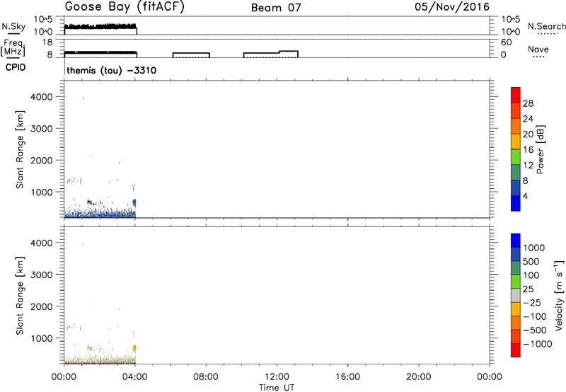Click the orange echo patch near 04:00 in velocity panel
The width and height of the screenshot is (566, 392).
click(134, 348)
